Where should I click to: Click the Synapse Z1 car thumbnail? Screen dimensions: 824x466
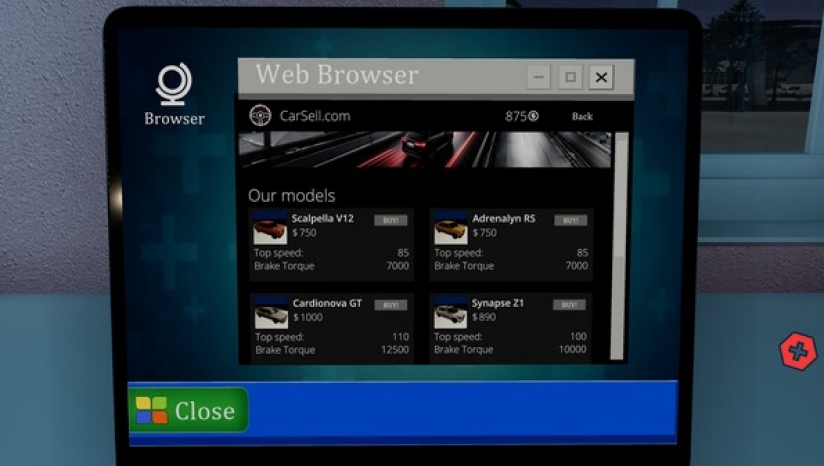click(x=450, y=313)
